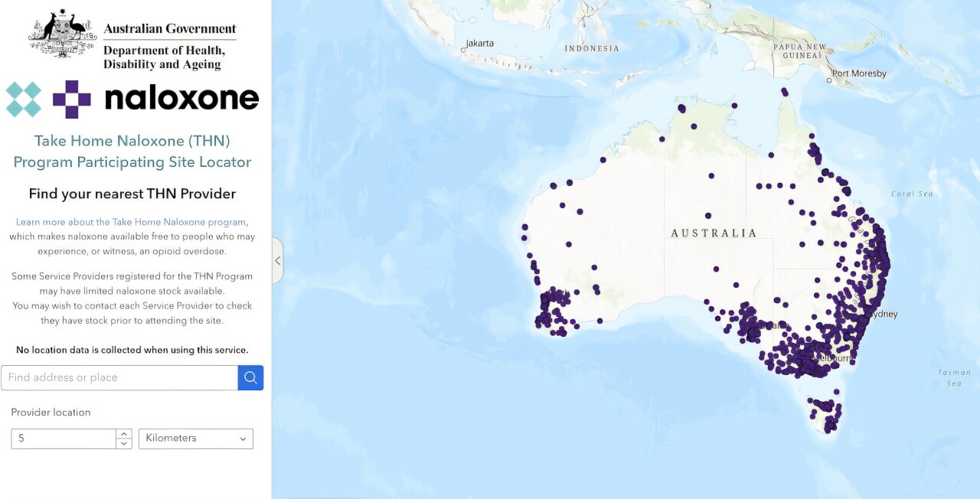Image resolution: width=980 pixels, height=499 pixels.
Task: Click the Port Moresby city marker on map
Action: [x=829, y=80]
